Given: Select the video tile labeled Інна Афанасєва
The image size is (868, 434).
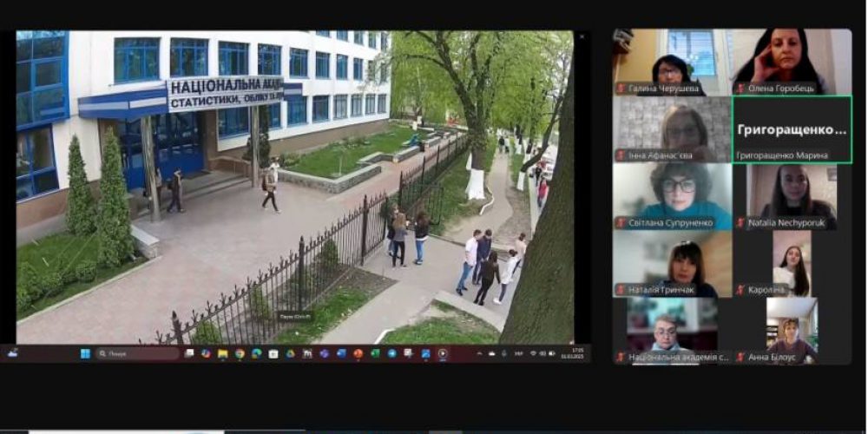Looking at the screenshot, I should point(672,129).
